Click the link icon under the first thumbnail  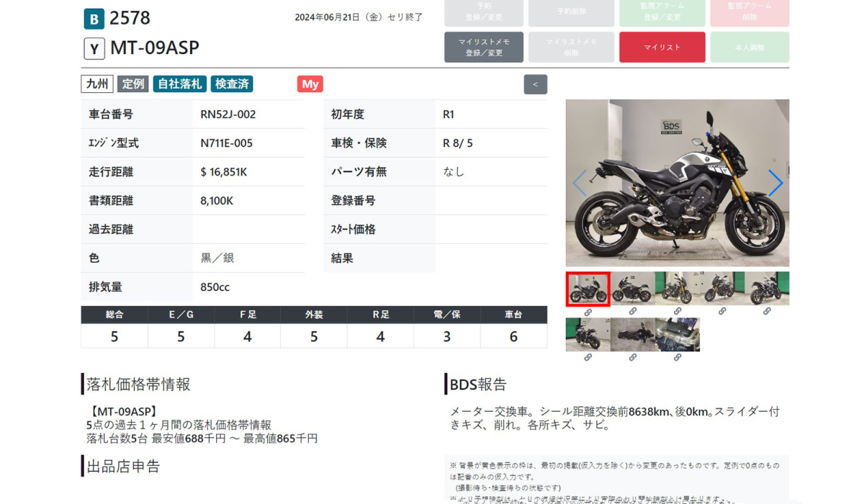[x=588, y=312]
